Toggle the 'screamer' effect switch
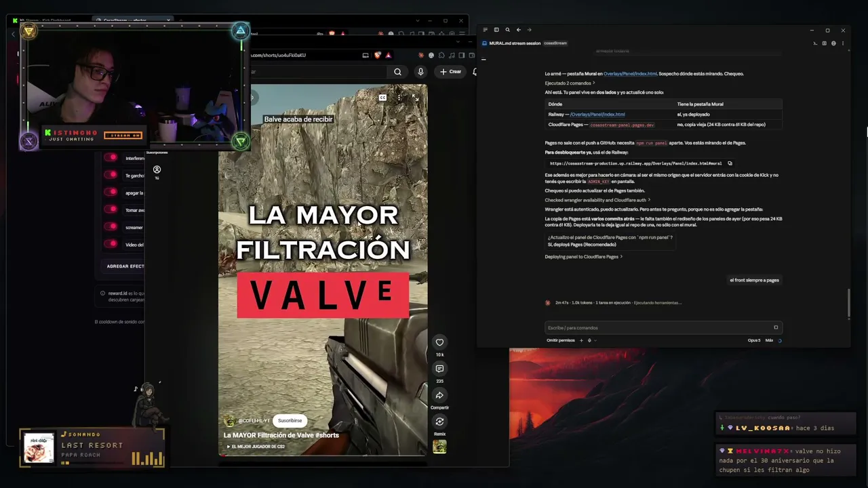The image size is (868, 488). pos(111,227)
